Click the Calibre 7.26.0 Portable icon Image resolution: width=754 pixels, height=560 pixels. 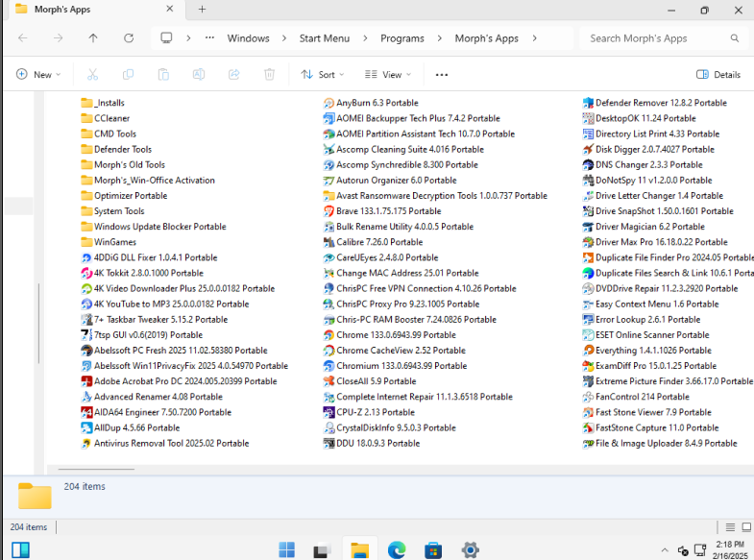click(328, 242)
